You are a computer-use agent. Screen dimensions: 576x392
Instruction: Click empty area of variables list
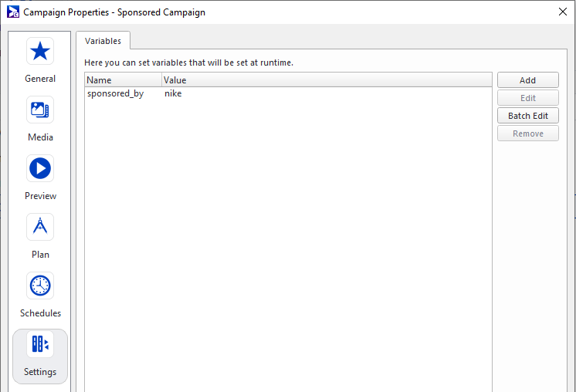click(288, 242)
